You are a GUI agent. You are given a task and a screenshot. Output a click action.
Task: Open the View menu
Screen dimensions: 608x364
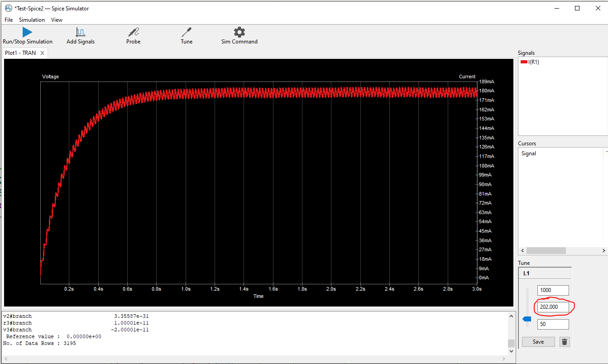[57, 20]
